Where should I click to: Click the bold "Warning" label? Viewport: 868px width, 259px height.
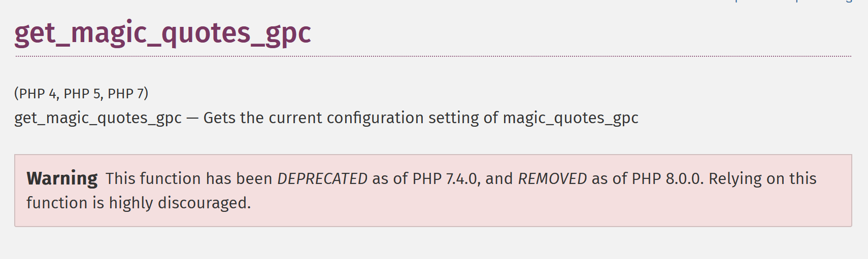pyautogui.click(x=62, y=178)
